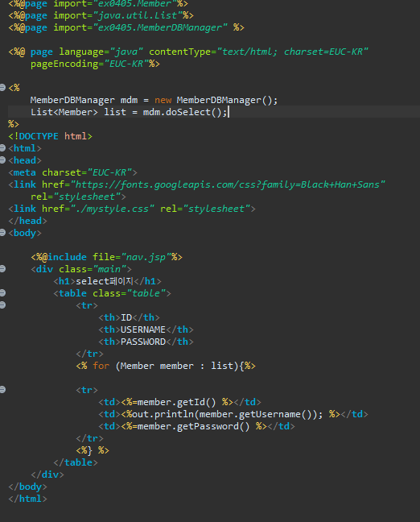Click the 'contentType' attribute name
The height and width of the screenshot is (522, 420).
[x=179, y=52]
